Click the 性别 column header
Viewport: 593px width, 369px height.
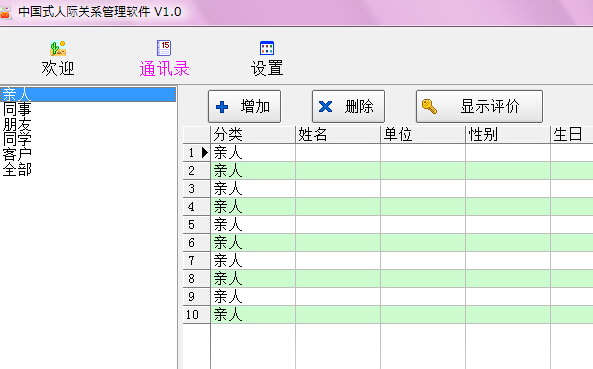click(508, 135)
